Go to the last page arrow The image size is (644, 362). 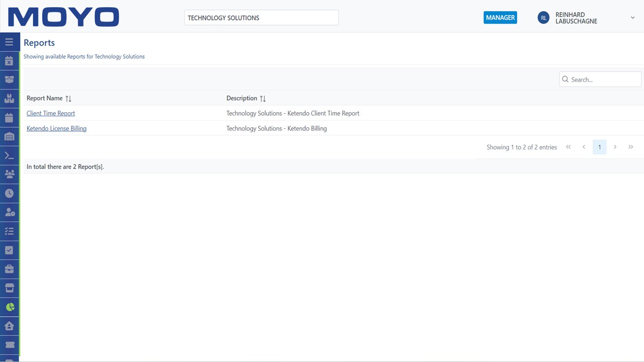point(630,147)
